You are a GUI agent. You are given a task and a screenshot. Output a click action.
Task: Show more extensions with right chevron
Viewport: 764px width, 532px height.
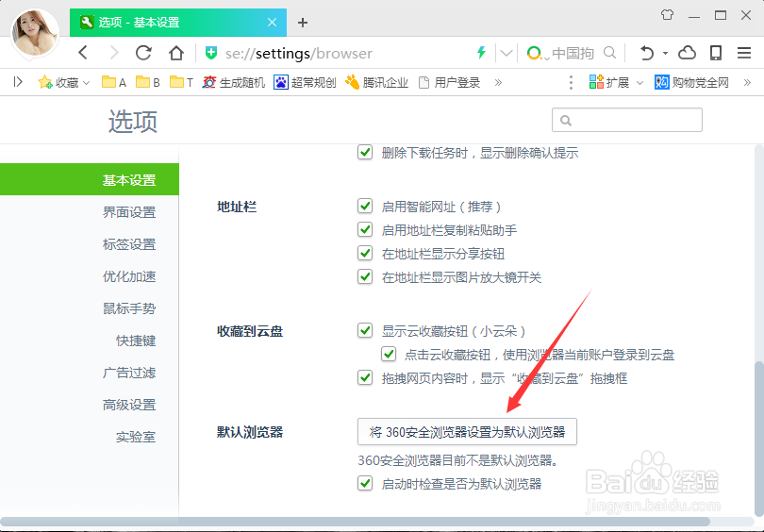click(x=747, y=82)
